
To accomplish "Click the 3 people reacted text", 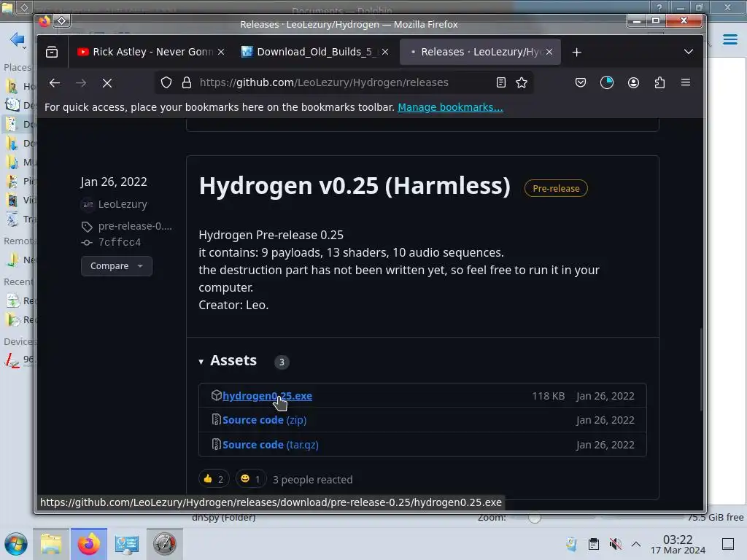I will click(x=312, y=480).
